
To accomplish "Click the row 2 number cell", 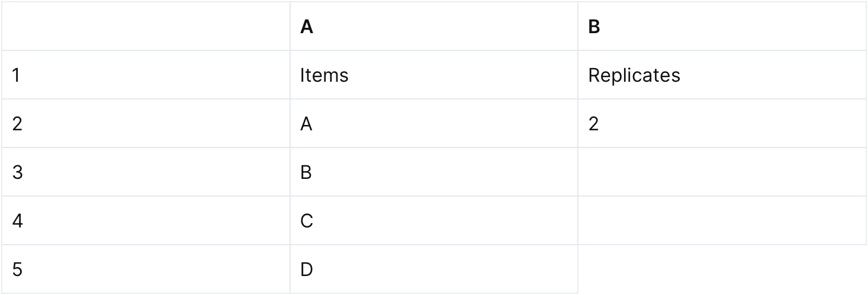I will click(x=146, y=124).
